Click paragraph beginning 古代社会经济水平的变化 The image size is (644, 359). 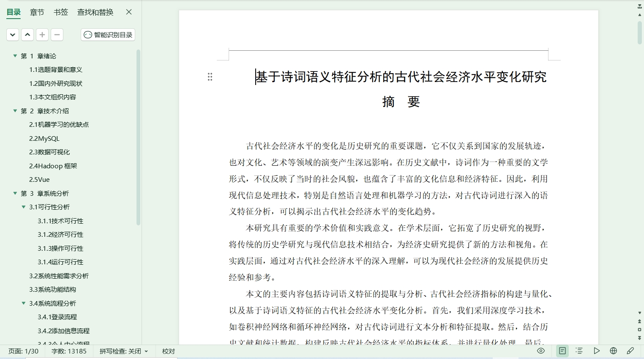388,179
